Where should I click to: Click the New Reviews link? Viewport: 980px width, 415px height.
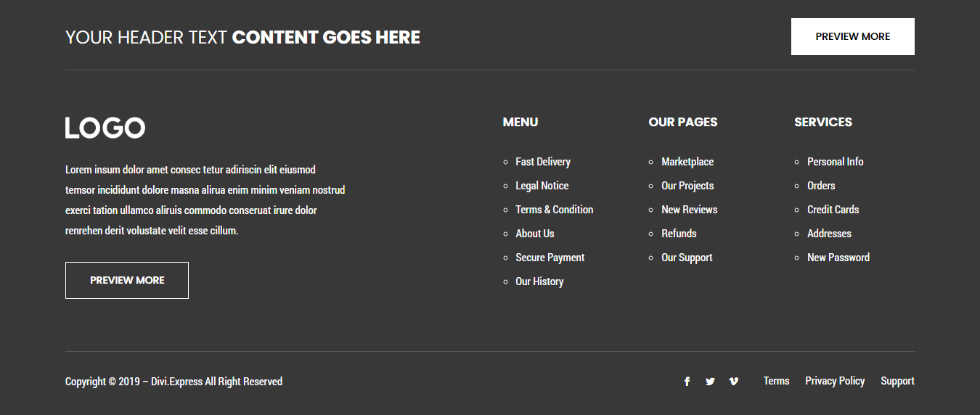click(x=689, y=210)
